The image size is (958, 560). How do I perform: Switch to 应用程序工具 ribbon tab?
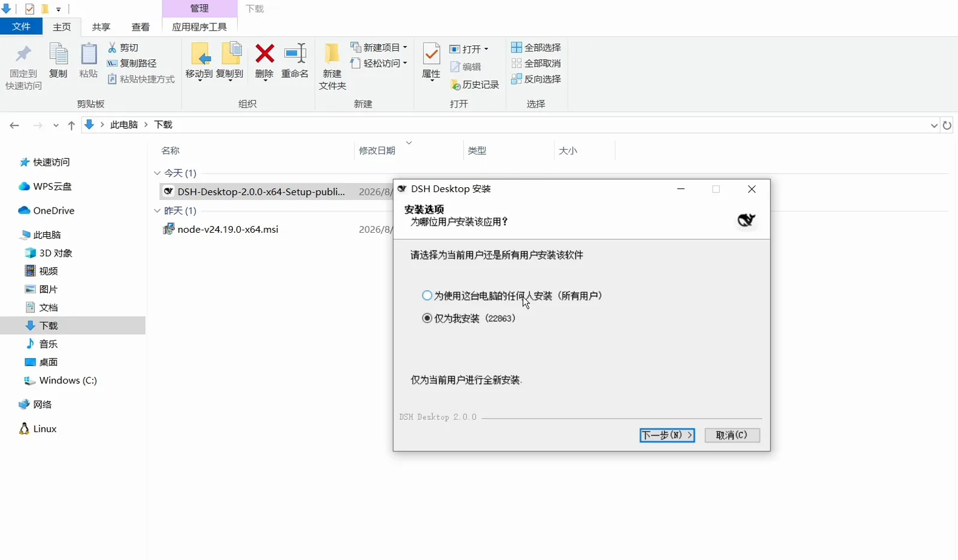(199, 27)
